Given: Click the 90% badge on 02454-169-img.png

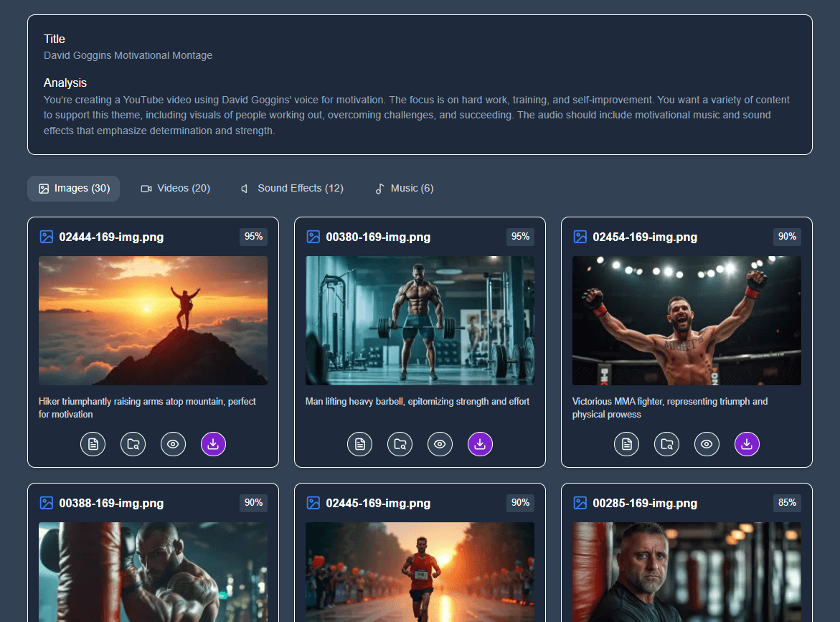Looking at the screenshot, I should tap(787, 237).
